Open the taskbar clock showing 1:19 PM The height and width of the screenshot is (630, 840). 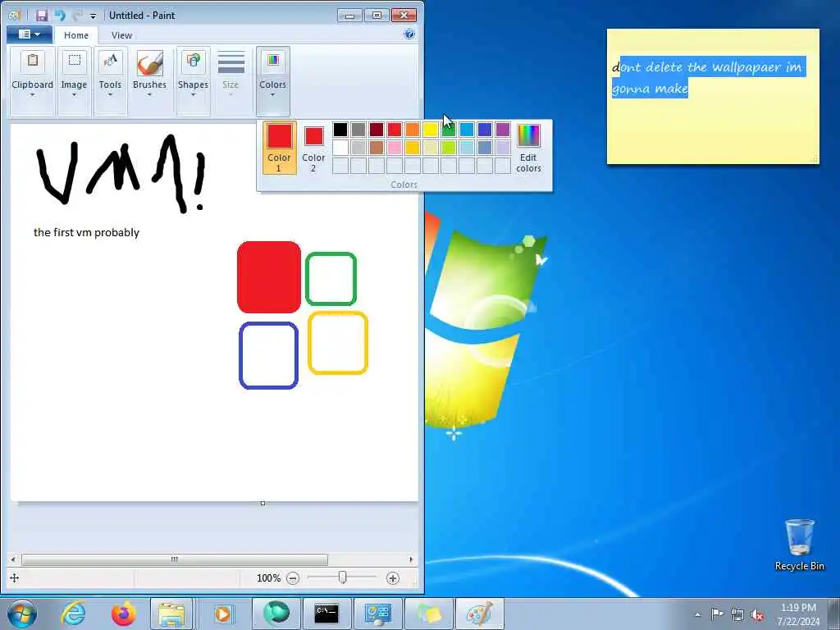798,614
